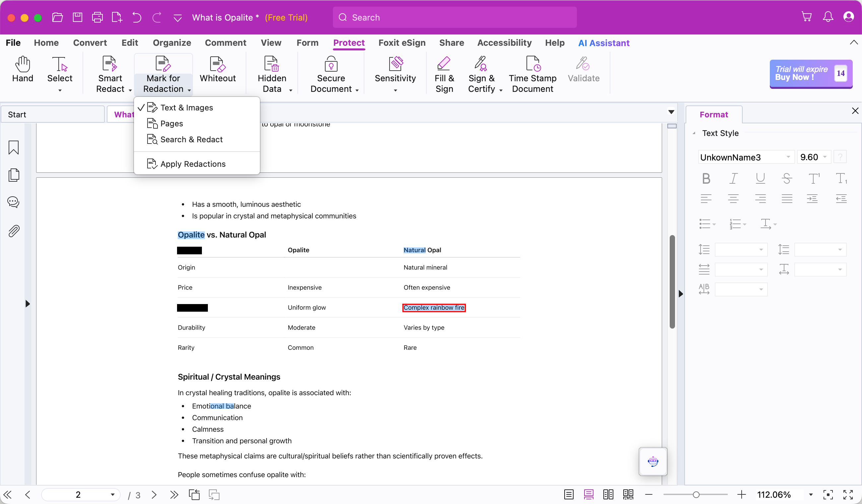Go to the first page
Viewport: 862px width, 504px height.
tap(8, 494)
